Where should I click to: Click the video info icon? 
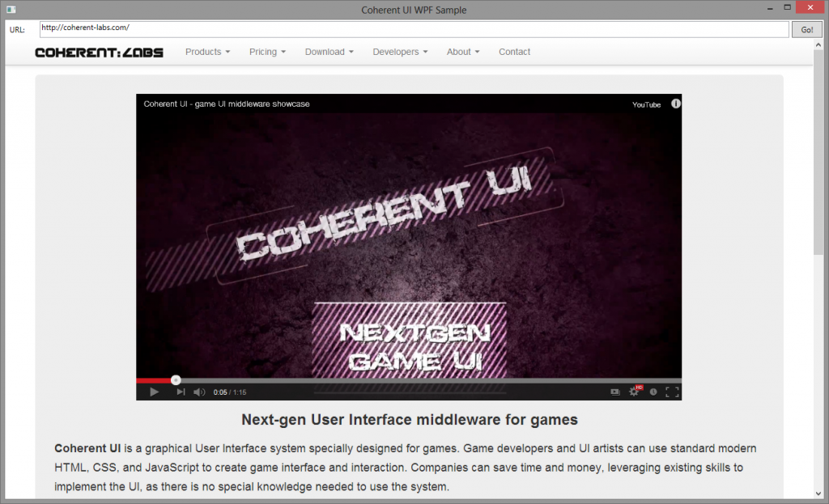pyautogui.click(x=675, y=104)
